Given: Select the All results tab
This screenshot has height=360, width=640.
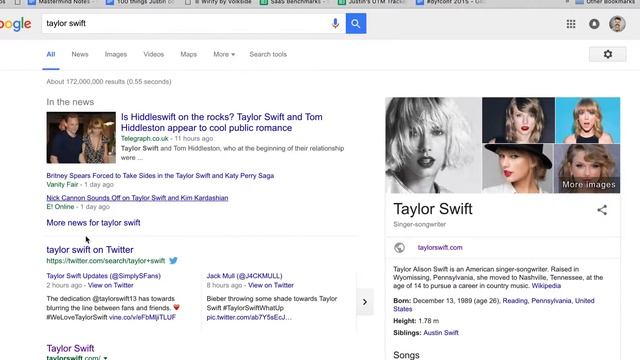Looking at the screenshot, I should tap(51, 54).
